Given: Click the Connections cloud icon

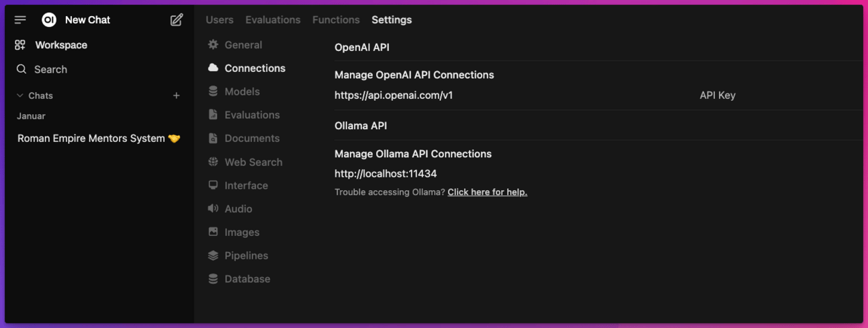Looking at the screenshot, I should click(213, 68).
